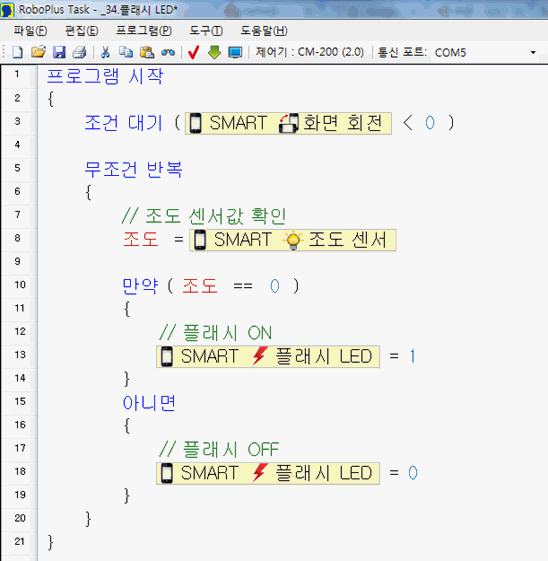Select the SMART 화면 회전 parameter

tap(288, 123)
